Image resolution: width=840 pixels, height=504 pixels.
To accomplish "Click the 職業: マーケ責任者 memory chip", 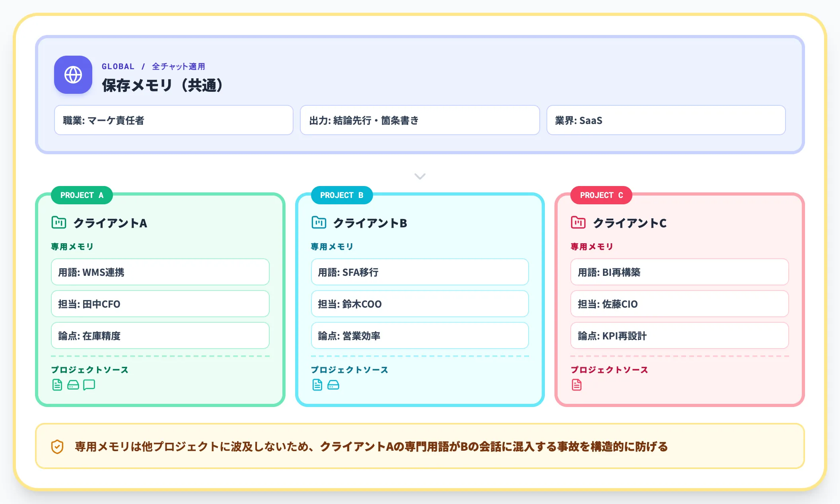I will point(174,120).
